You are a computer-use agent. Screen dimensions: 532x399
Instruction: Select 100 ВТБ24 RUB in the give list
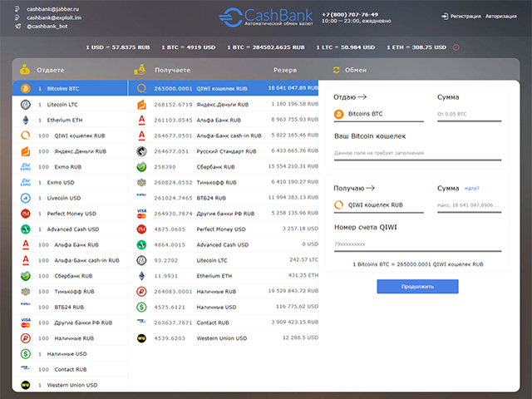coord(70,307)
